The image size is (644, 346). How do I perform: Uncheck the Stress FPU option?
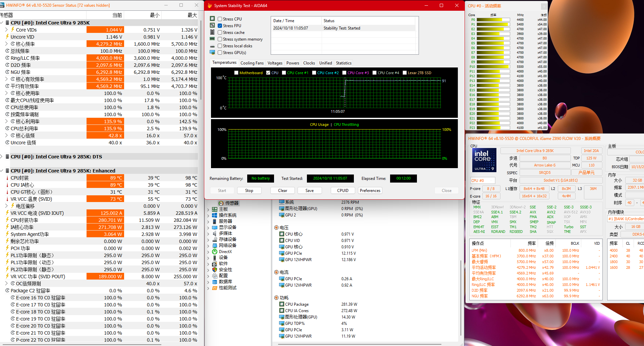tap(220, 26)
